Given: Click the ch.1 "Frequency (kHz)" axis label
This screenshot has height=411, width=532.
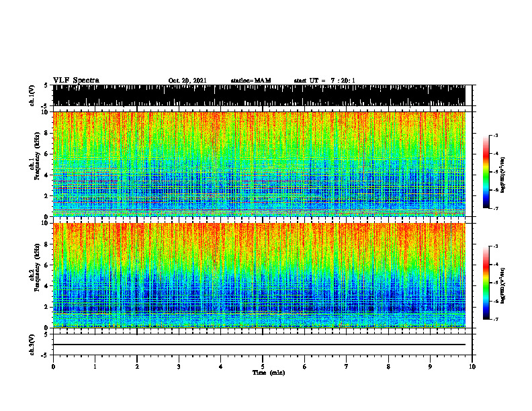Looking at the screenshot, I should [37, 156].
